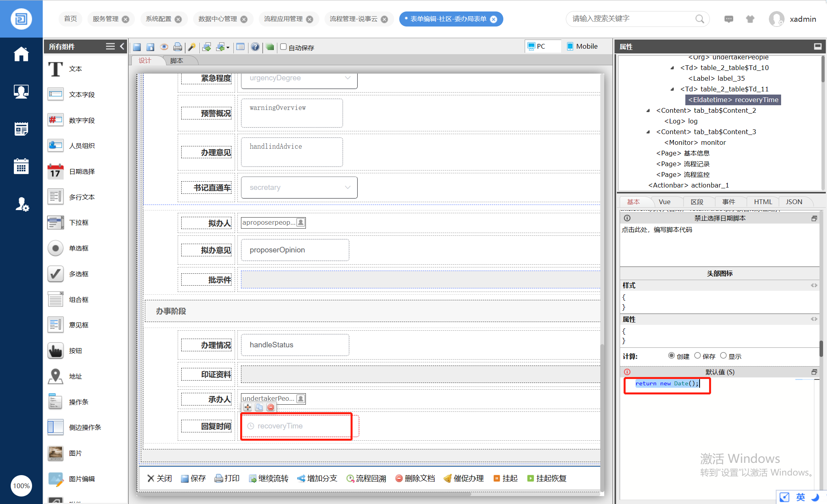Click the magic wand toolbar icon
This screenshot has width=827, height=504.
point(192,47)
